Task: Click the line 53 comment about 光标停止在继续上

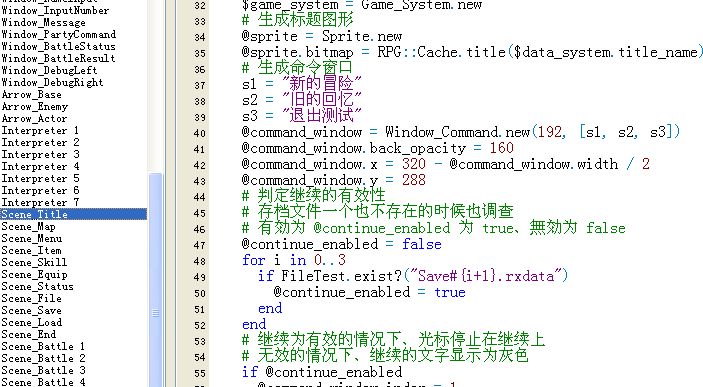Action: pyautogui.click(x=393, y=339)
